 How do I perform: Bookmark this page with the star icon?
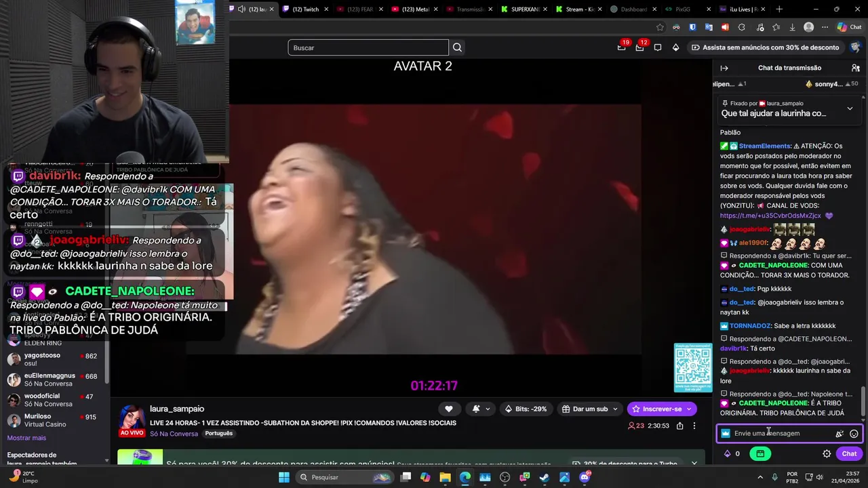pos(660,27)
